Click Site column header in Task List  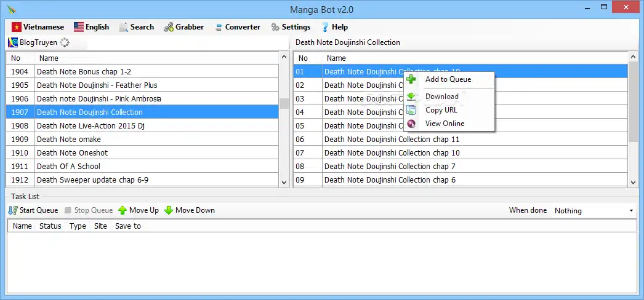click(100, 226)
